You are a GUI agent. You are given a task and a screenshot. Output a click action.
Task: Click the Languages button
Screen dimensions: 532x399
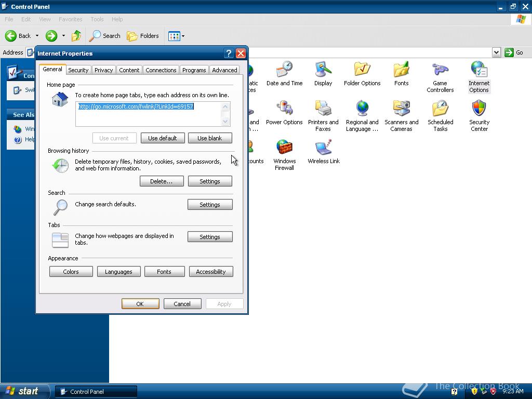pos(118,272)
